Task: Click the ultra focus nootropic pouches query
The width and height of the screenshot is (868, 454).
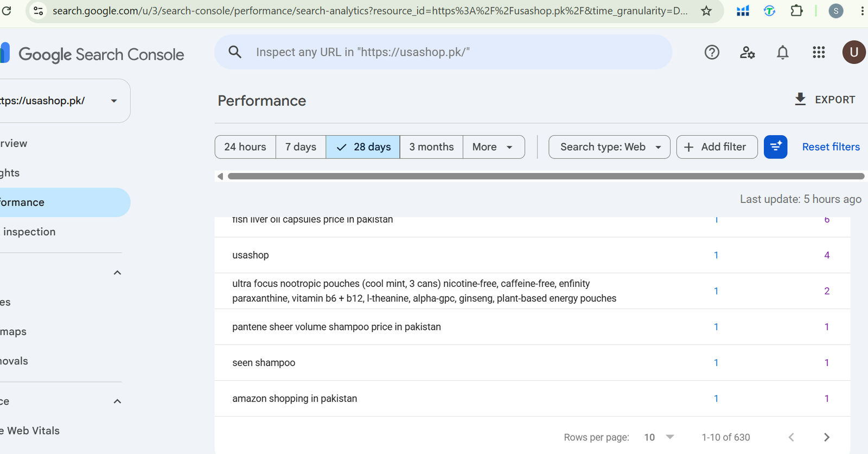Action: [x=424, y=291]
